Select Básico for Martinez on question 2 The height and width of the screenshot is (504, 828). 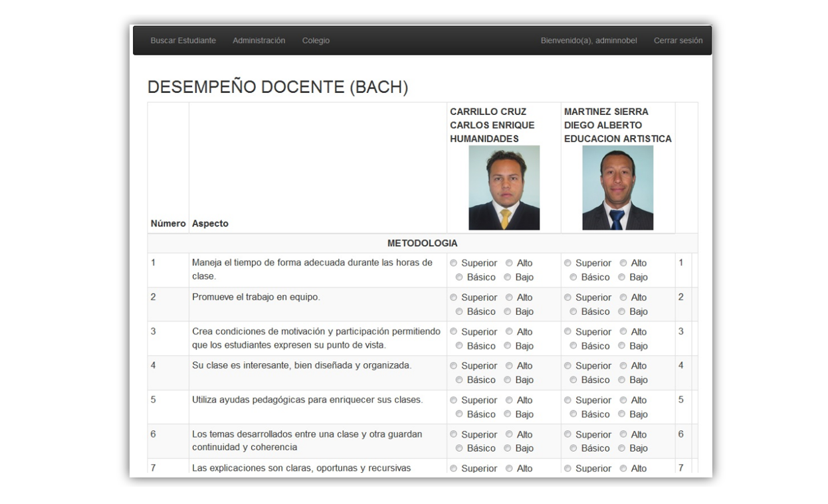pyautogui.click(x=573, y=312)
